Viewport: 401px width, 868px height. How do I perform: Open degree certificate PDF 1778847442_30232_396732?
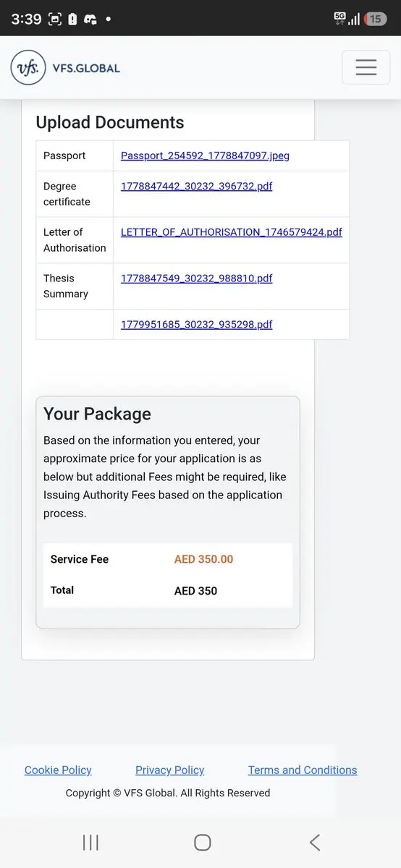tap(196, 186)
